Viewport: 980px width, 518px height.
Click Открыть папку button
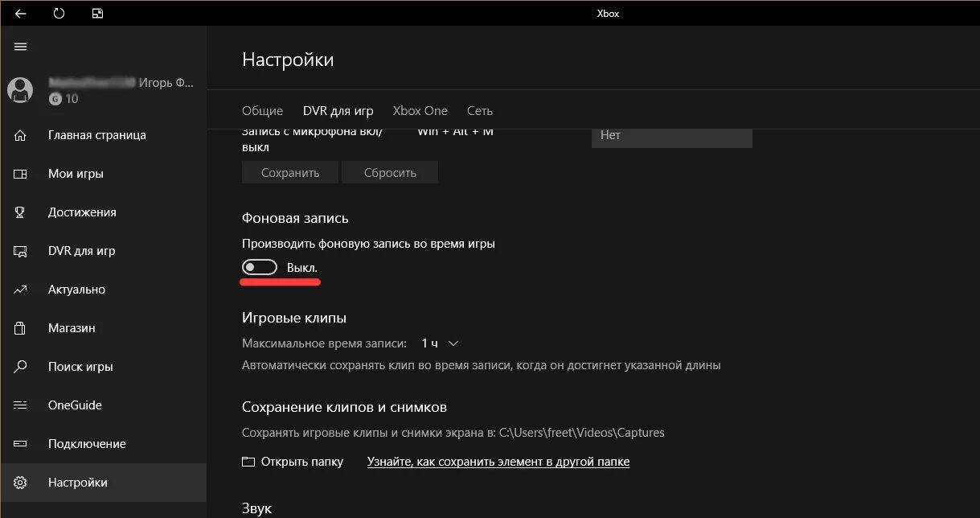tap(293, 462)
